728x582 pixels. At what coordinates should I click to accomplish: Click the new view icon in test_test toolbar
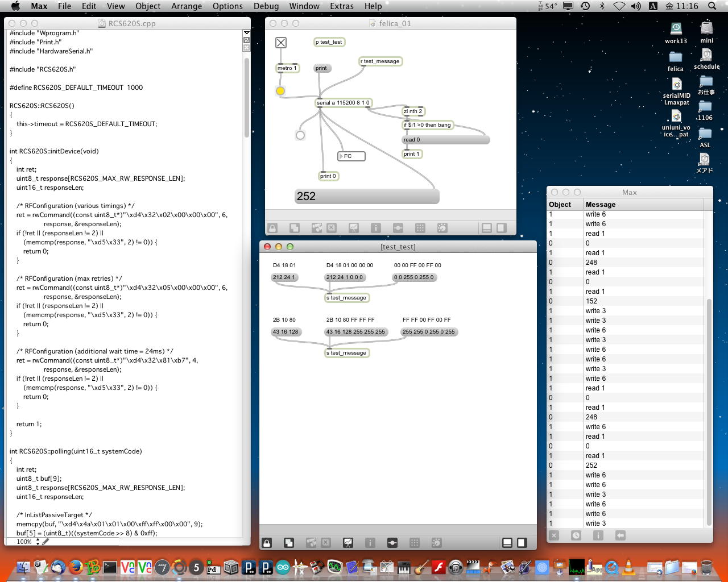click(x=289, y=543)
